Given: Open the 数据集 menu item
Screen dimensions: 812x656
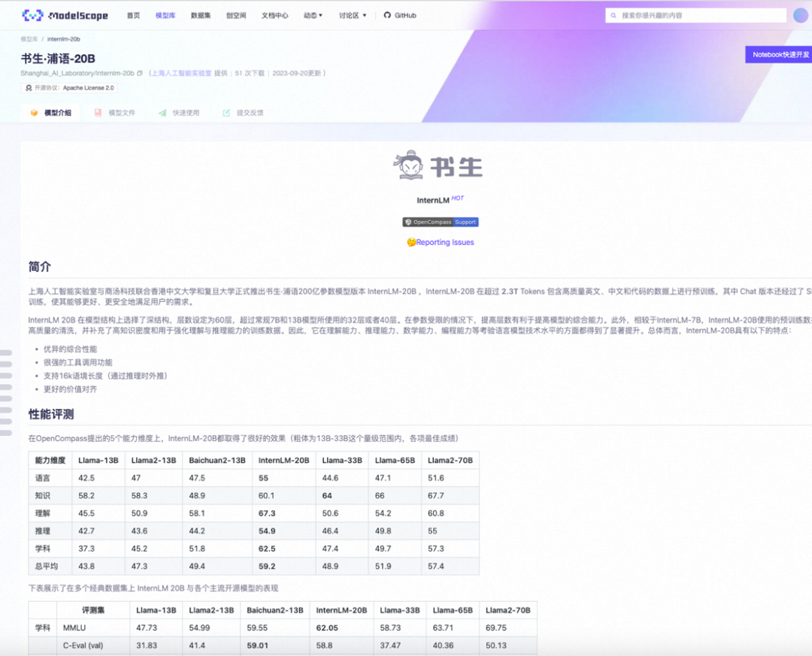Looking at the screenshot, I should click(x=200, y=14).
